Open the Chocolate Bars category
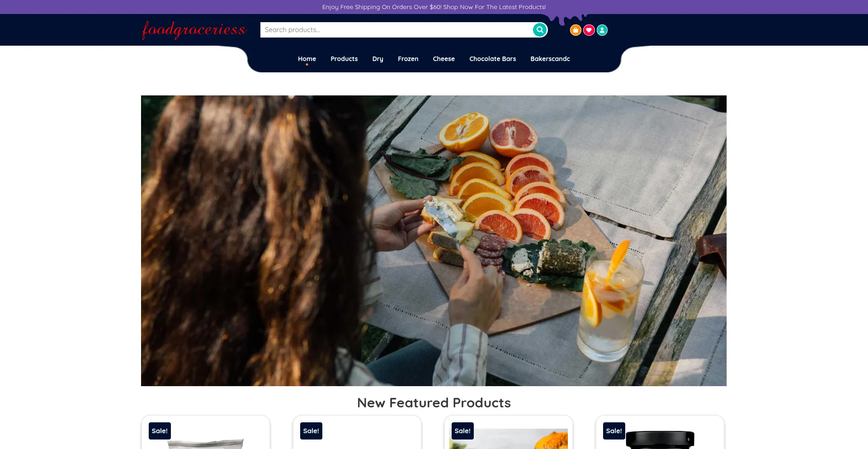The height and width of the screenshot is (449, 868). [x=493, y=59]
